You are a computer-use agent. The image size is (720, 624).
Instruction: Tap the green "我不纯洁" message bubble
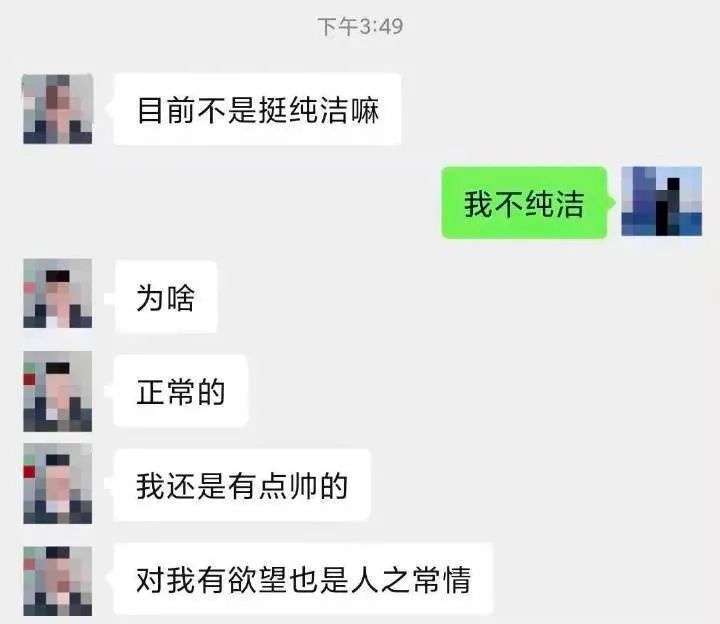click(524, 202)
